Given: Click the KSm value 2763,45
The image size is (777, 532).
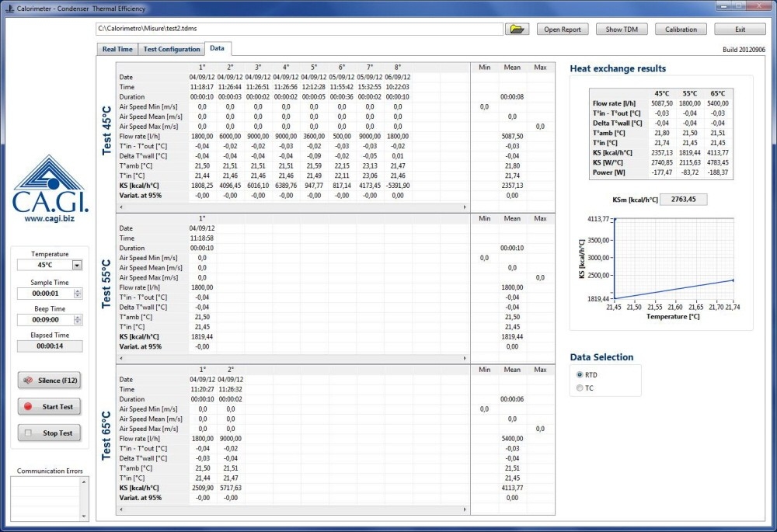Looking at the screenshot, I should 683,199.
